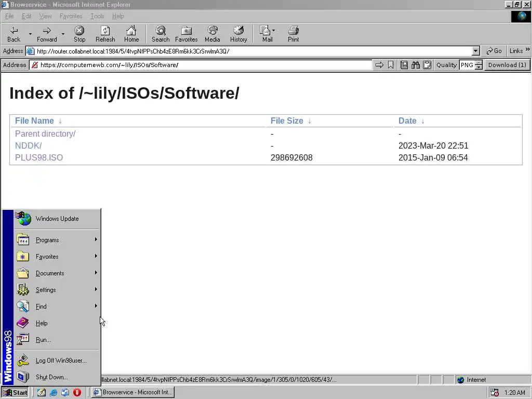Expand the Links toolbar chevron

528,49
